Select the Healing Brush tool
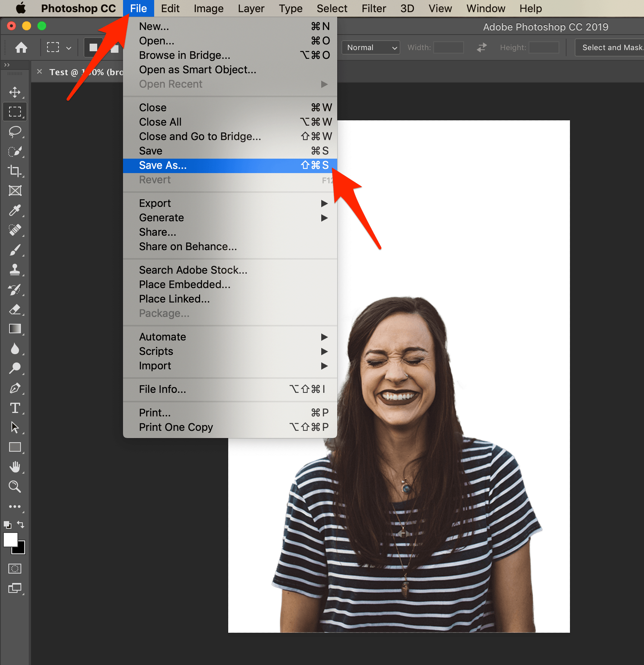644x665 pixels. pyautogui.click(x=15, y=230)
